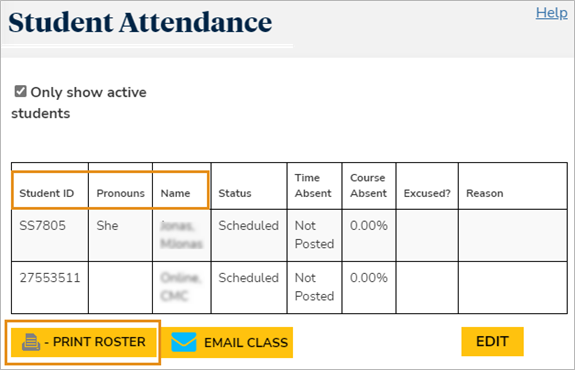Select the Excused? column header
The height and width of the screenshot is (370, 575).
tap(427, 193)
